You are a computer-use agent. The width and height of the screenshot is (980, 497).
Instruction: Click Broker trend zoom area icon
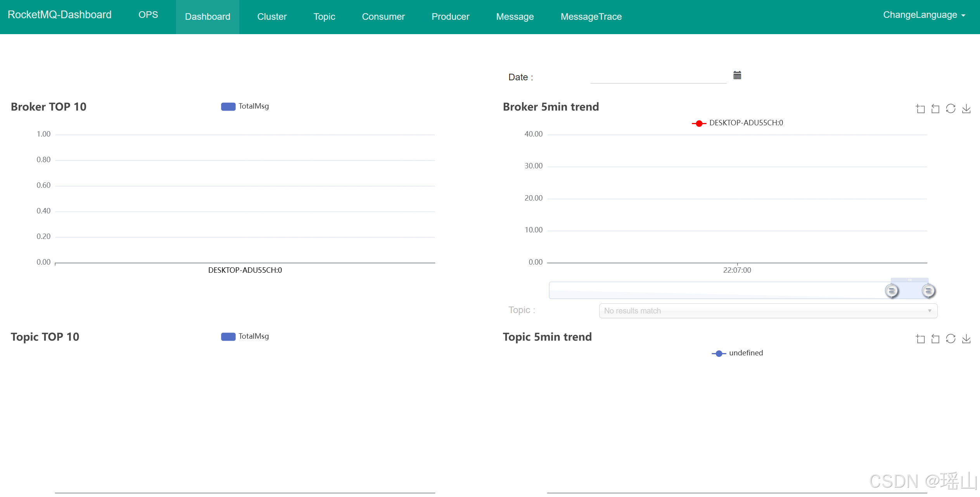click(x=920, y=109)
